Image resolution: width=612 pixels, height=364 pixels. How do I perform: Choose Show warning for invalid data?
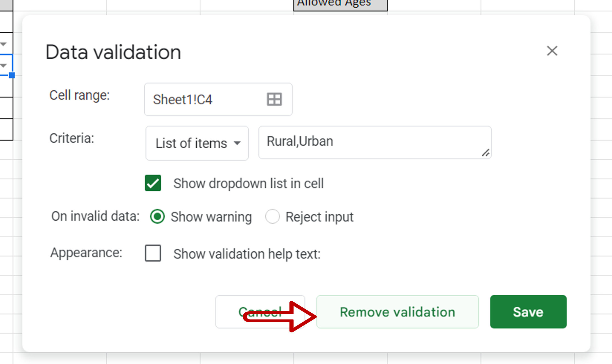coord(157,216)
